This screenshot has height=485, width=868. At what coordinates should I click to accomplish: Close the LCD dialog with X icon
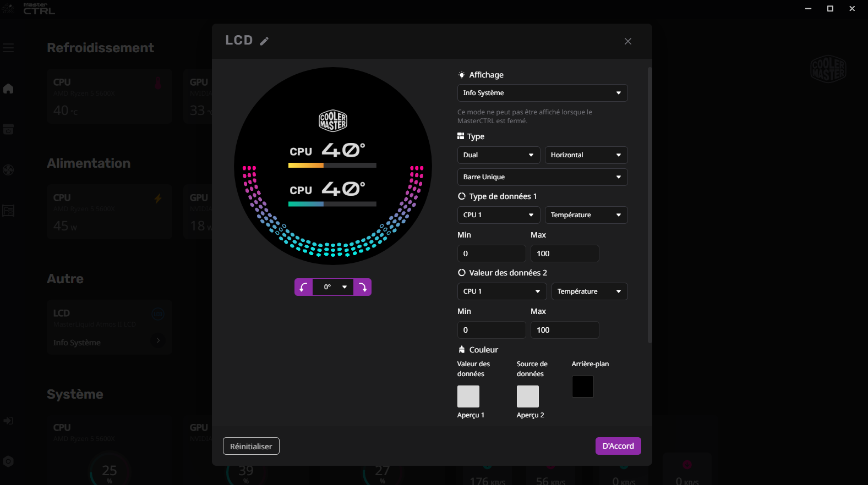tap(627, 41)
